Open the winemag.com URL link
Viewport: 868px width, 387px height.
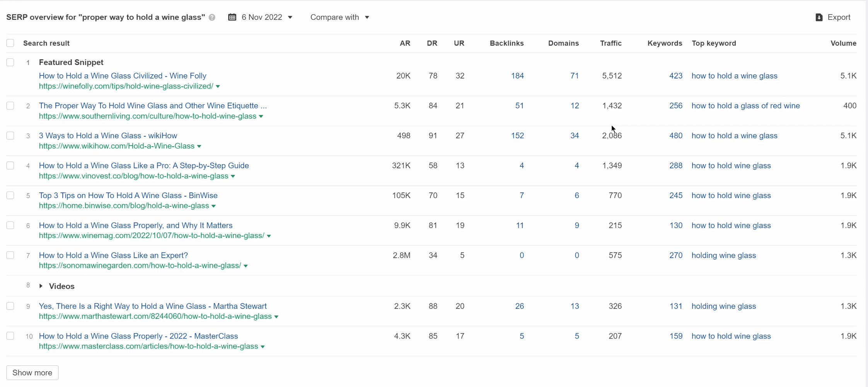tap(152, 235)
